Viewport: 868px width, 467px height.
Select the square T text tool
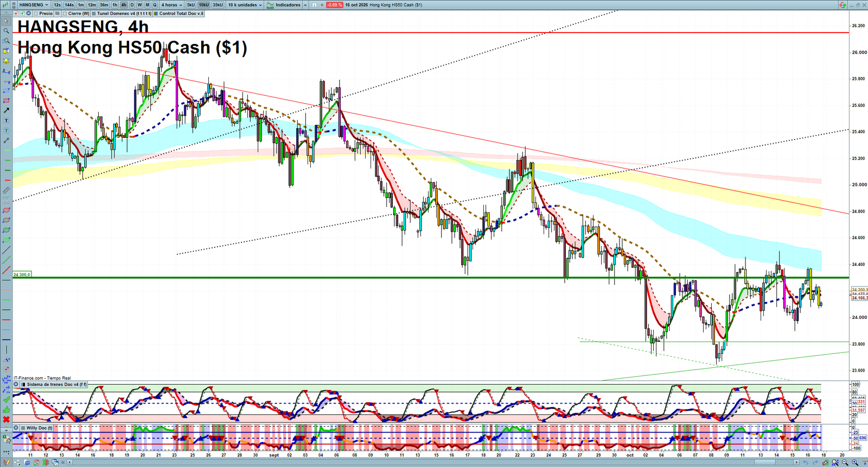pos(6,120)
